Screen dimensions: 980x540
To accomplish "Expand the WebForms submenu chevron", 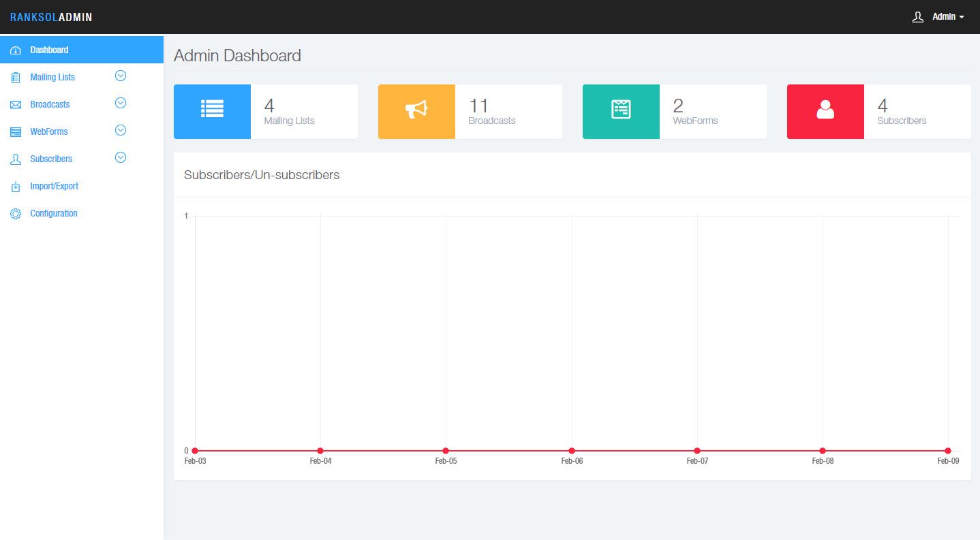I will 121,131.
